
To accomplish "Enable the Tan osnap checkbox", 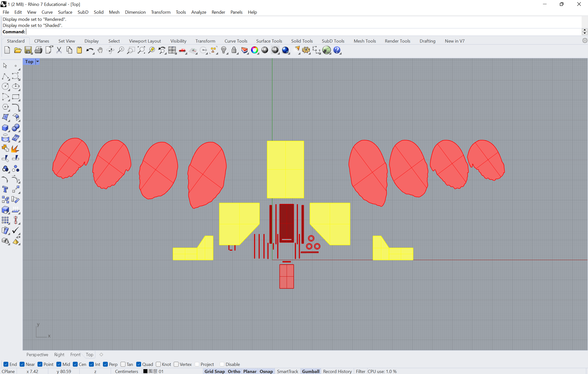I will coord(123,364).
